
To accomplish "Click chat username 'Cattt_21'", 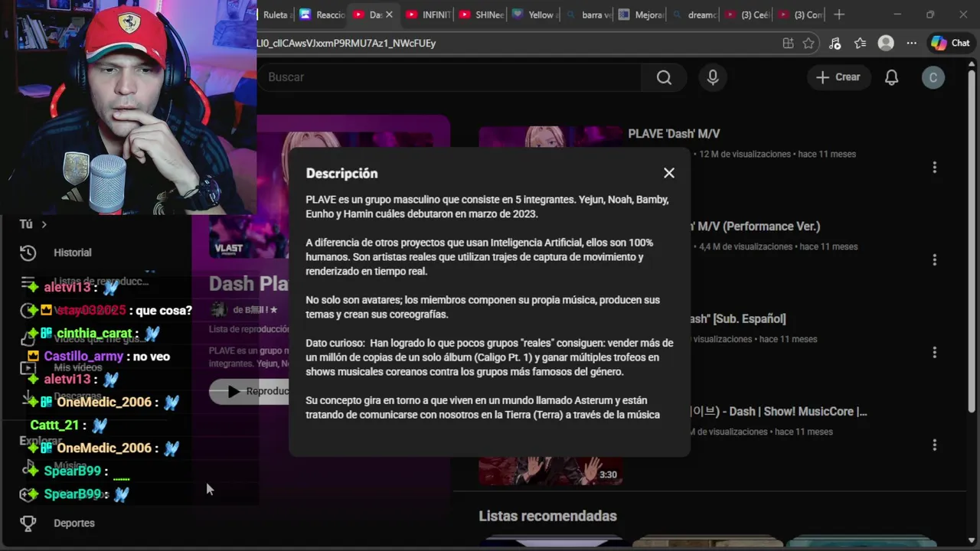I will 54,425.
